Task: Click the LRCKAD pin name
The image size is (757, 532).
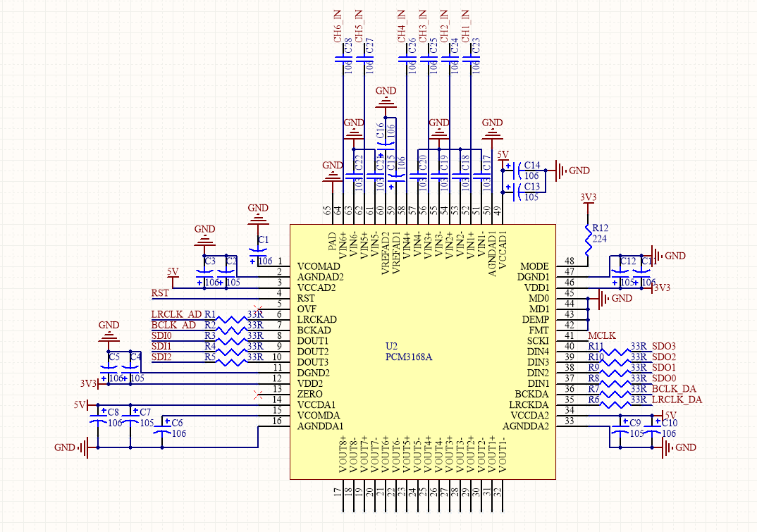Action: pyautogui.click(x=316, y=320)
